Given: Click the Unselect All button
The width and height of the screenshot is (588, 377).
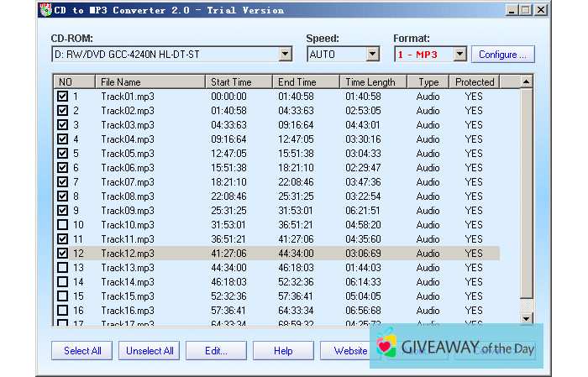Looking at the screenshot, I should (x=150, y=351).
